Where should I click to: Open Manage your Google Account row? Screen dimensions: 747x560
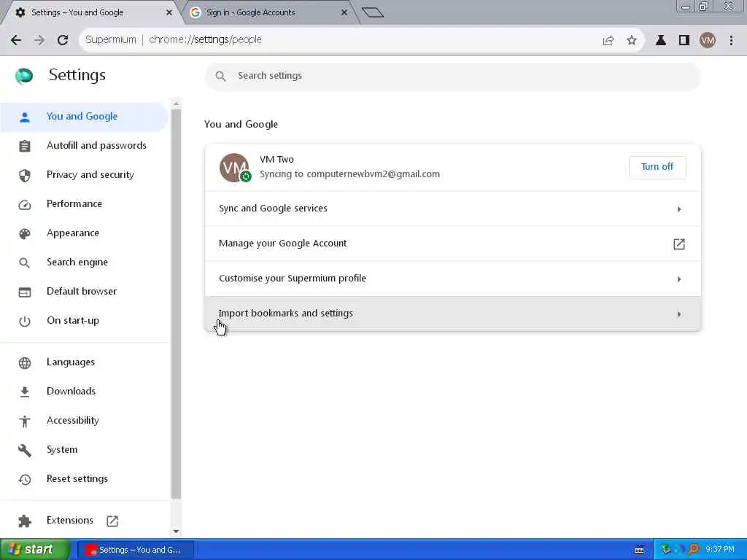pos(452,244)
